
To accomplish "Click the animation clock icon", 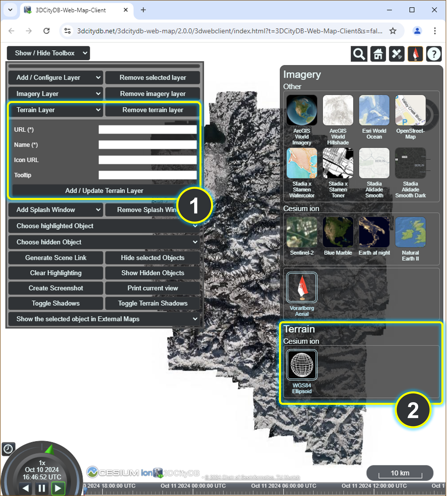I will [x=8, y=449].
